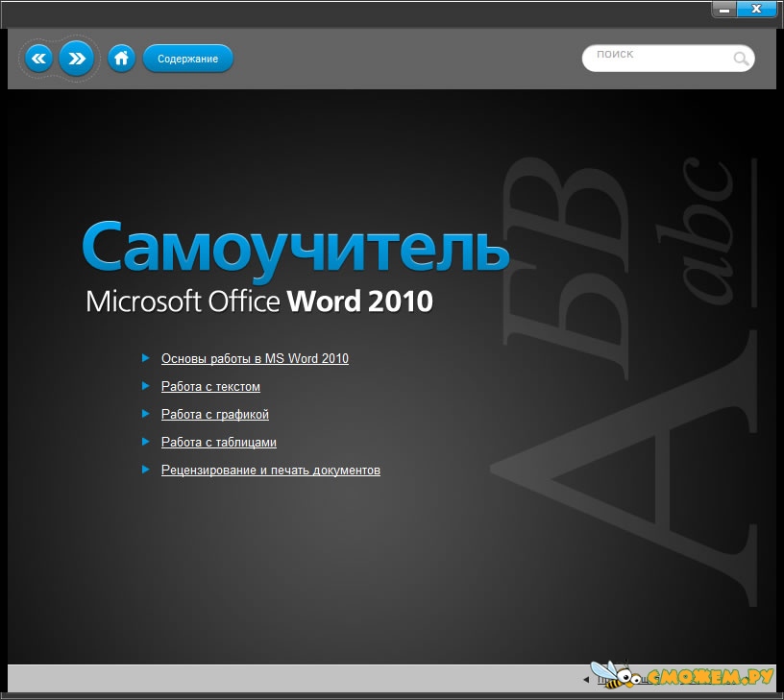This screenshot has width=784, height=700.
Task: Open Рецензирование и печать документов
Action: coord(271,471)
